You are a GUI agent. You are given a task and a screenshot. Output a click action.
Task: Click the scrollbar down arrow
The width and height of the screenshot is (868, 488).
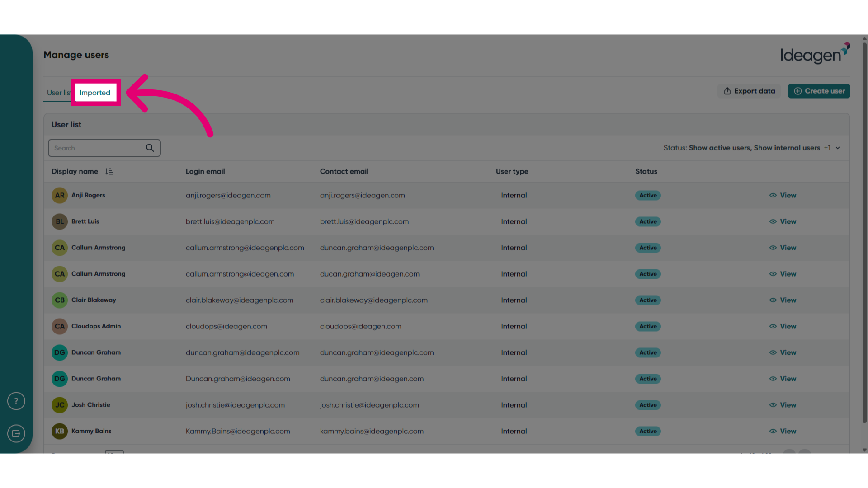[864, 450]
